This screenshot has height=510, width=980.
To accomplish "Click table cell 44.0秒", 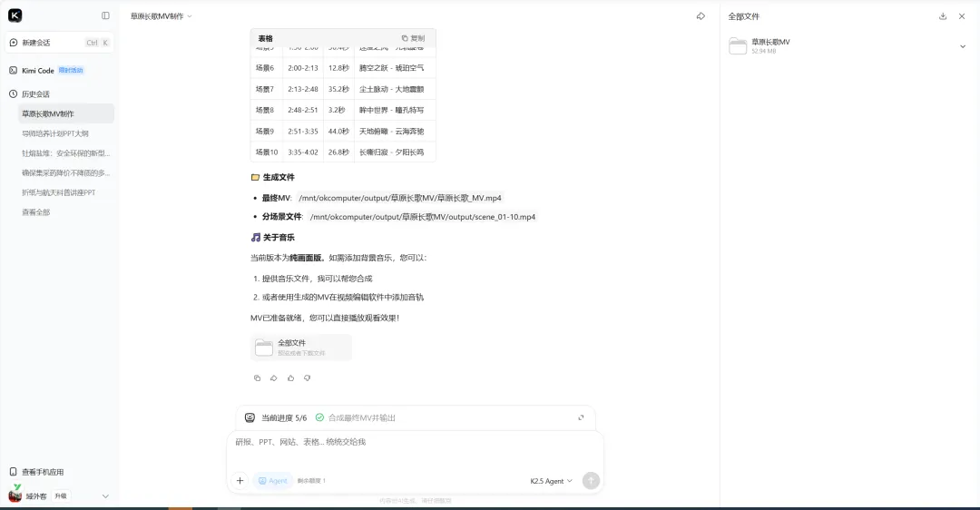I will [x=338, y=132].
